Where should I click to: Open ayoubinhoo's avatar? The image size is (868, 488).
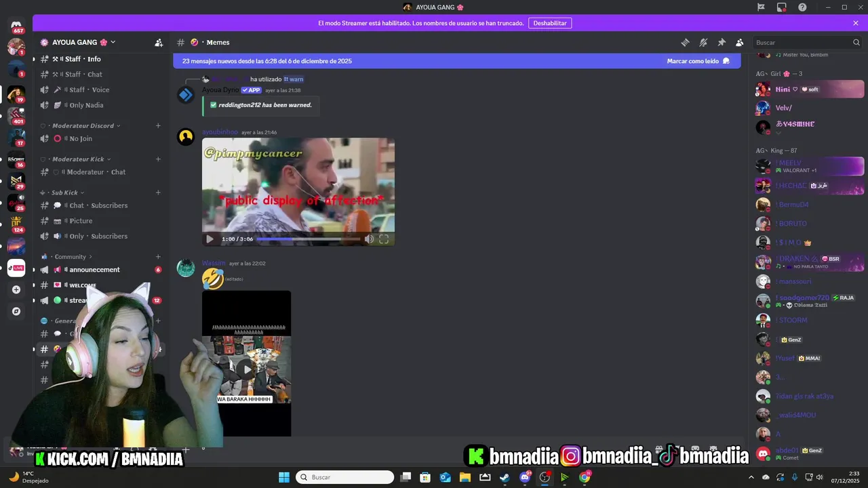point(186,138)
